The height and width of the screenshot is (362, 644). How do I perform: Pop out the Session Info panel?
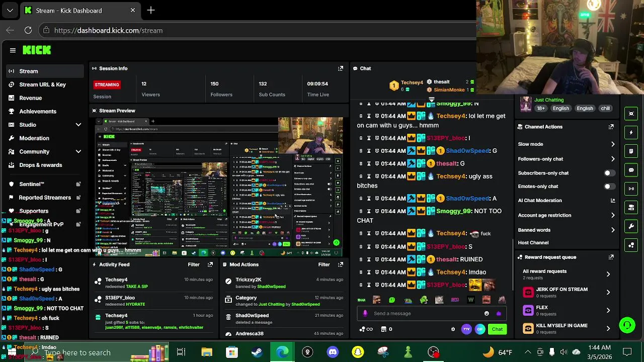[341, 68]
